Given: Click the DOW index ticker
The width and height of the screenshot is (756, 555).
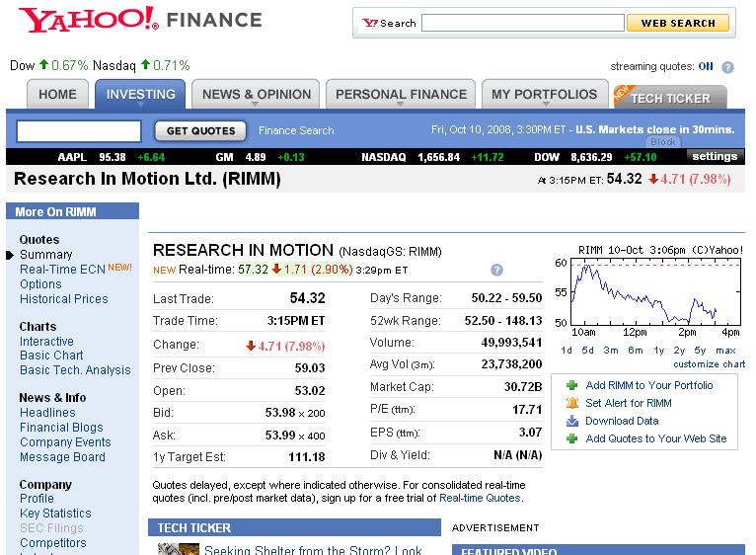Looking at the screenshot, I should click(x=595, y=157).
